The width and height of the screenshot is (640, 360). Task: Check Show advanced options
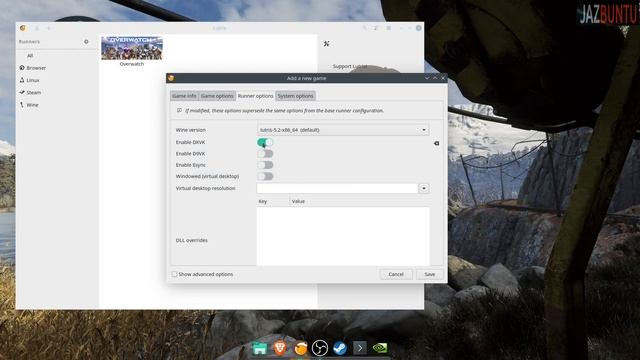pyautogui.click(x=174, y=274)
